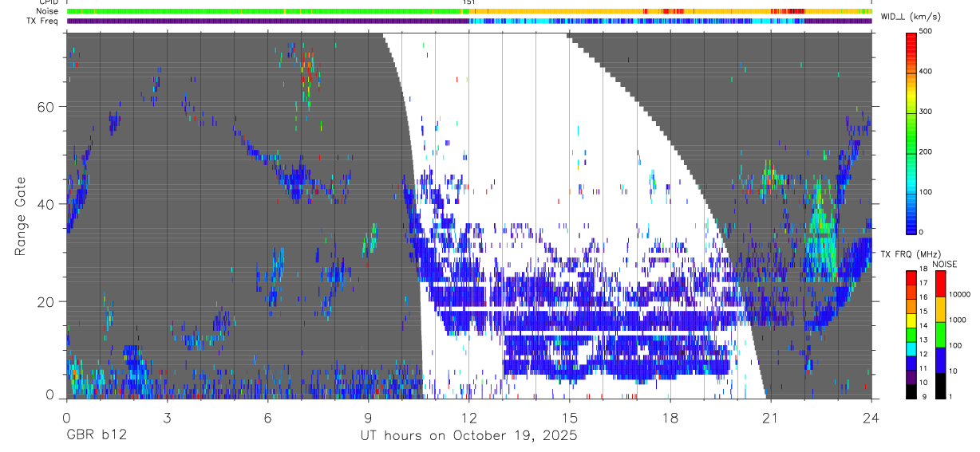The image size is (980, 452).
Task: Click the "Noise" row label at top left
Action: point(48,11)
